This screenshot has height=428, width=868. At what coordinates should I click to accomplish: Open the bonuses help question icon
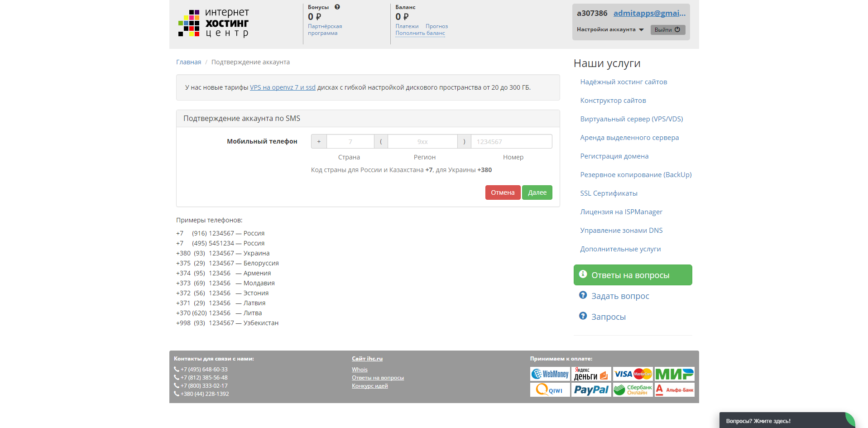(337, 7)
